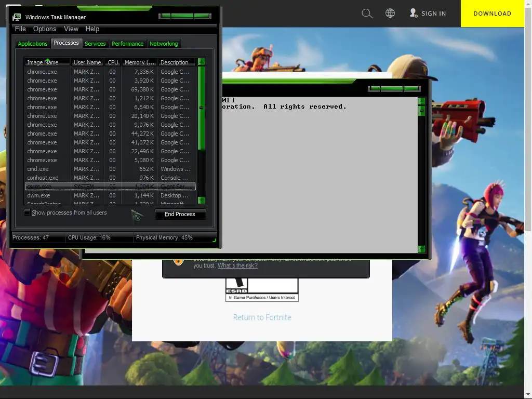Select chrome.exe row using 22,496 K
532x399 pixels.
pyautogui.click(x=110, y=151)
